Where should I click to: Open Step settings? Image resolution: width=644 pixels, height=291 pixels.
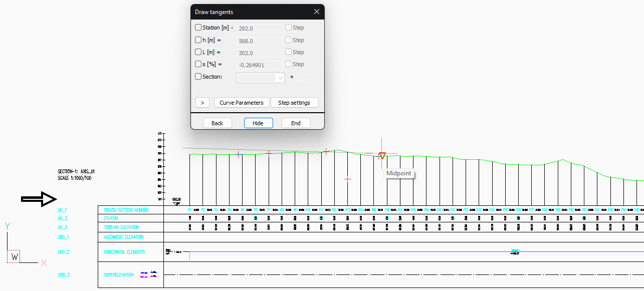pos(294,103)
